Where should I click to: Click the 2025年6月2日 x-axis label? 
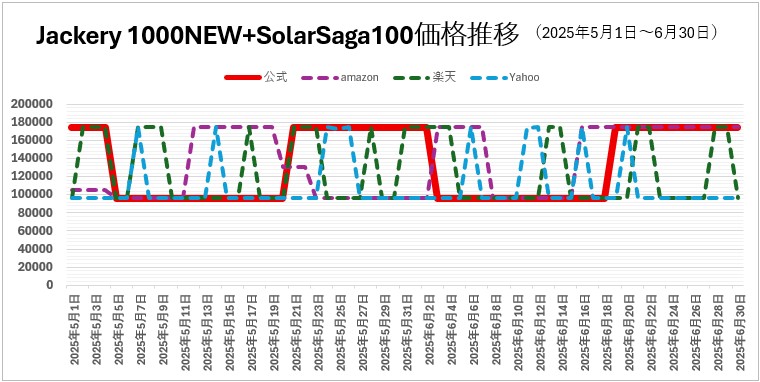(430, 330)
